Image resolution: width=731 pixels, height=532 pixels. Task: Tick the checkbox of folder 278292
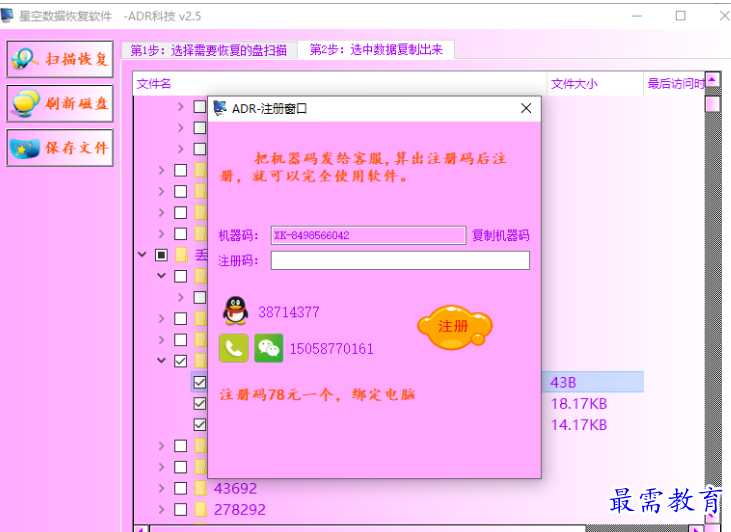click(x=180, y=510)
